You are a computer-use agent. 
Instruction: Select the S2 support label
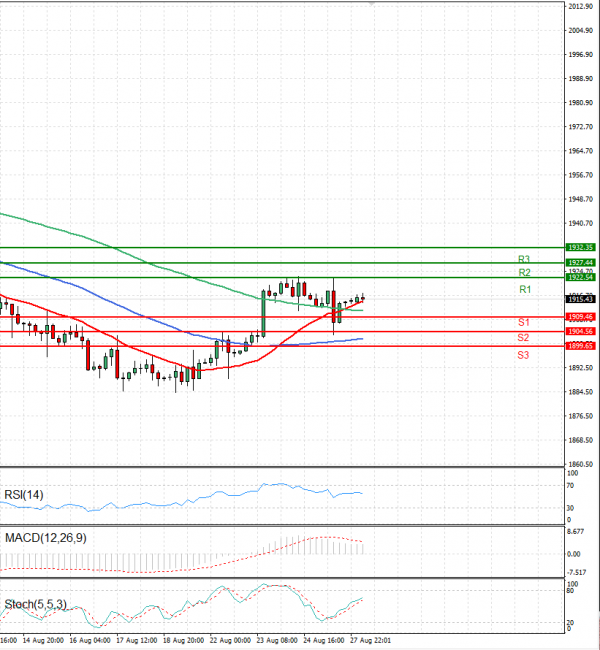(523, 338)
